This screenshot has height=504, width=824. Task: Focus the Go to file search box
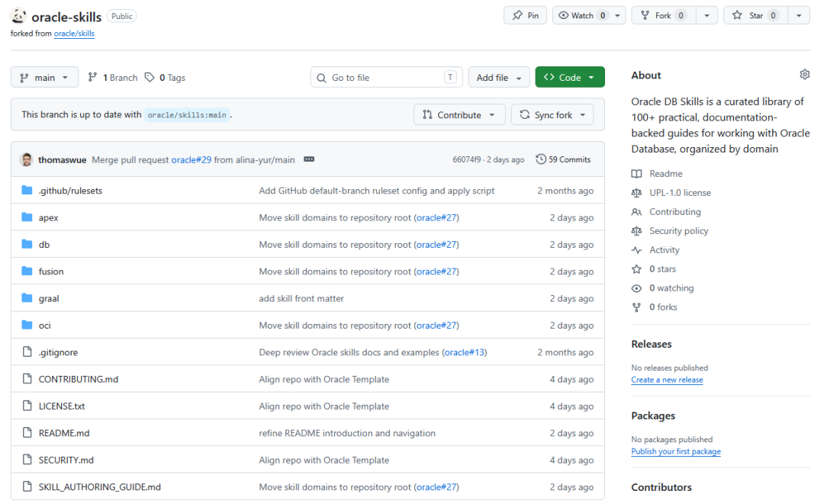tap(387, 77)
